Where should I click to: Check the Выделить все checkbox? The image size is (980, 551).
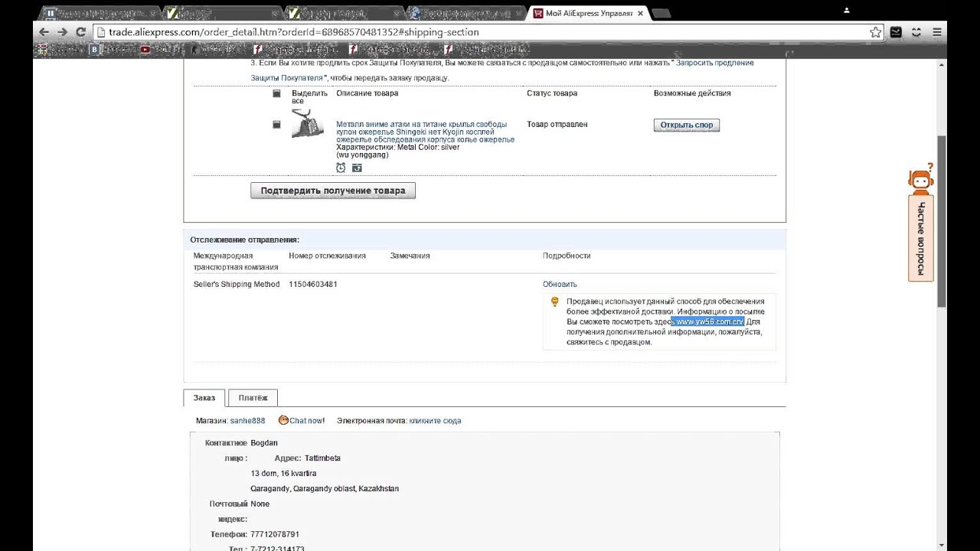276,93
